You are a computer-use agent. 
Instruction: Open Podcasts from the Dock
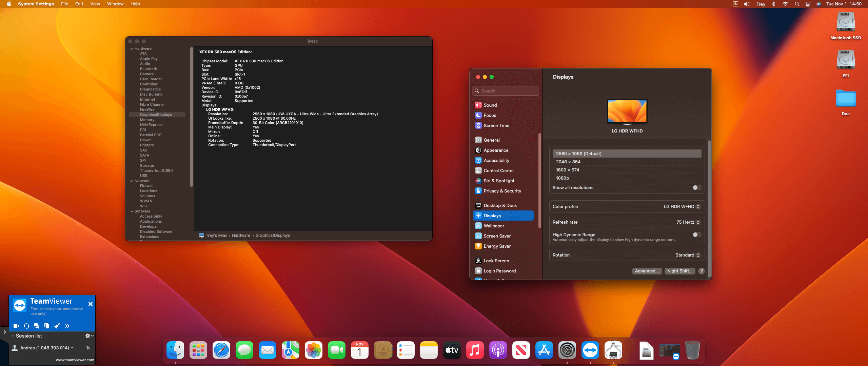tap(498, 350)
